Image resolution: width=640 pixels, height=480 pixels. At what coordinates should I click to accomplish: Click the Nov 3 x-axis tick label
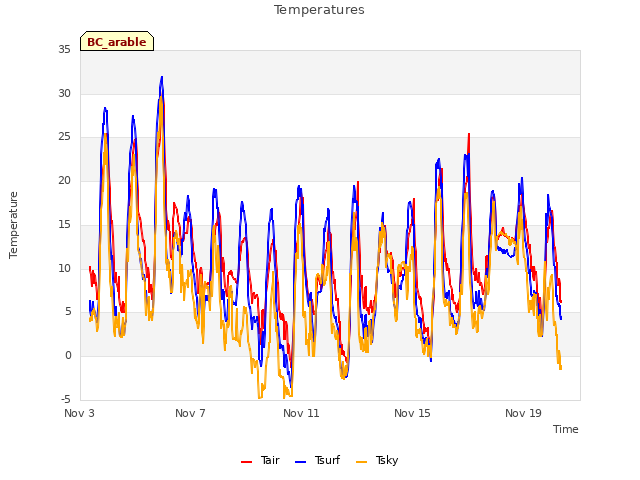coord(79,413)
